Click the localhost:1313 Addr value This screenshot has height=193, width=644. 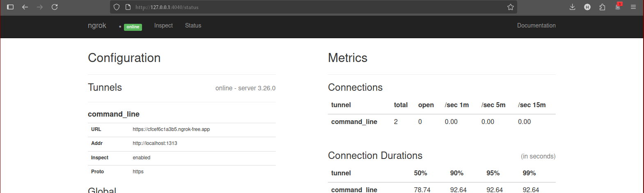155,143
